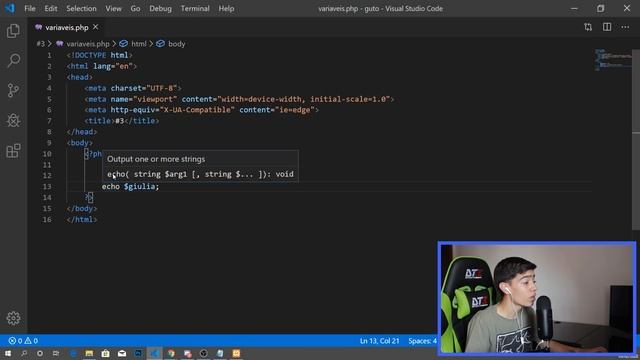Close the variaveis.php tab

coord(96,27)
